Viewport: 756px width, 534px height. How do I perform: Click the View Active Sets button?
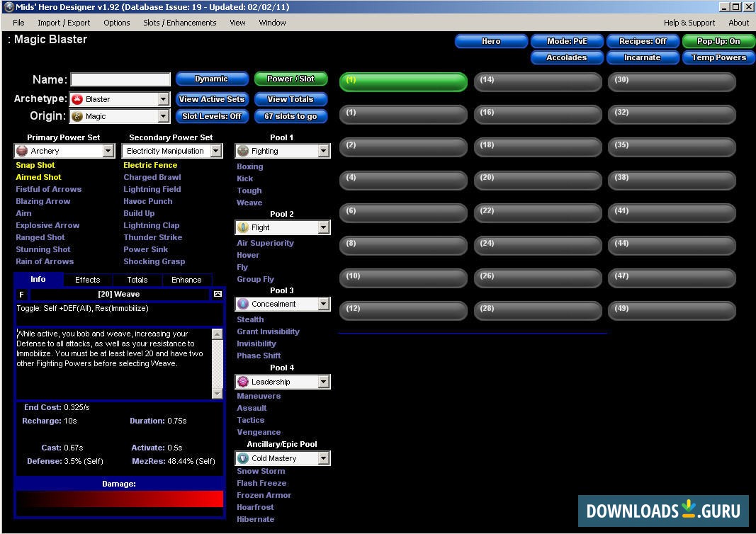coord(212,99)
